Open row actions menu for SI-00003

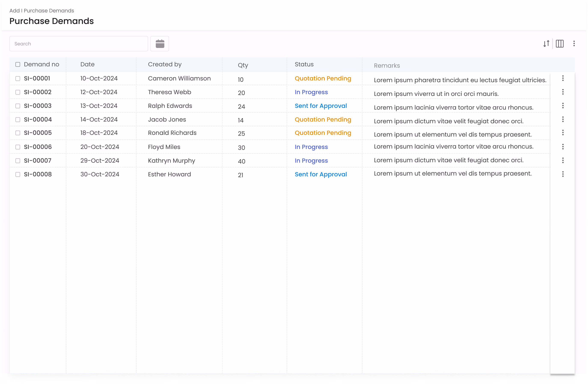pos(563,106)
